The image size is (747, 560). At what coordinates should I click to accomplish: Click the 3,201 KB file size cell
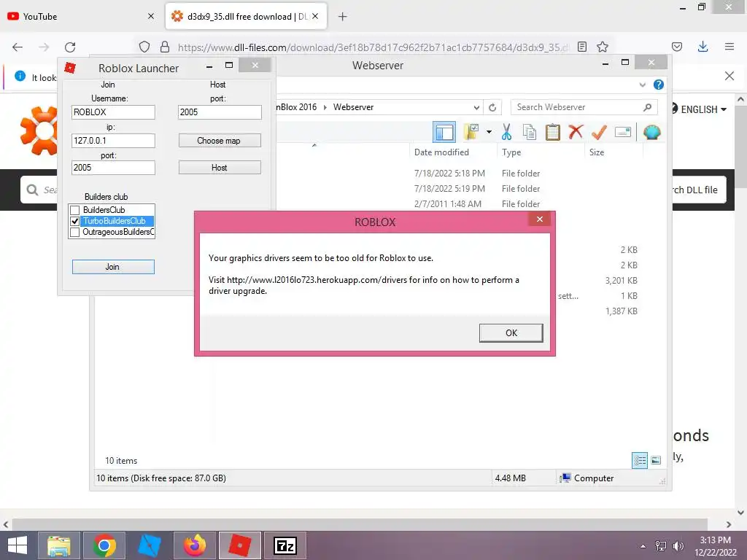[622, 281]
